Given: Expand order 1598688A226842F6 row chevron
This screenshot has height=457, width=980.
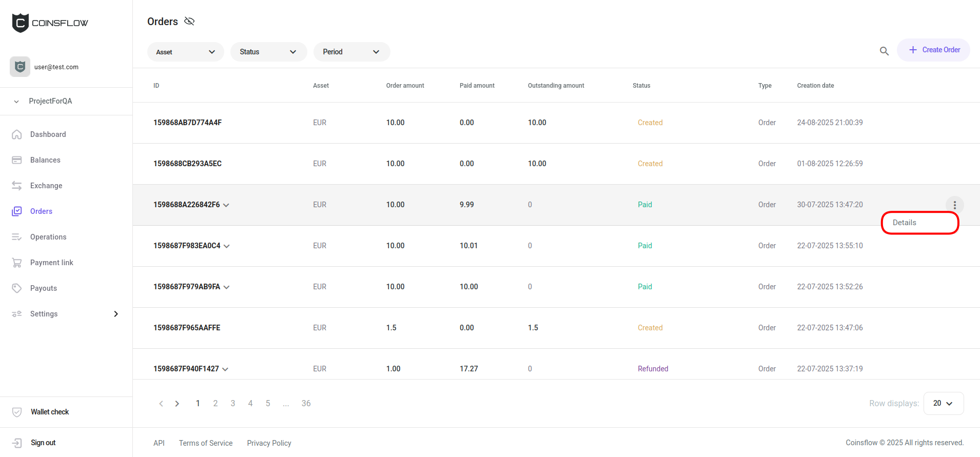Looking at the screenshot, I should (x=226, y=205).
